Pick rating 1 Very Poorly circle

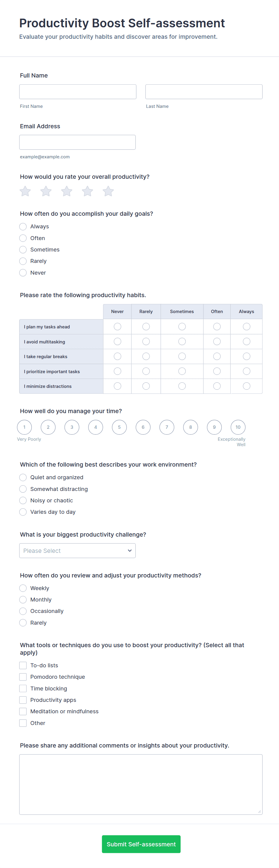click(24, 427)
